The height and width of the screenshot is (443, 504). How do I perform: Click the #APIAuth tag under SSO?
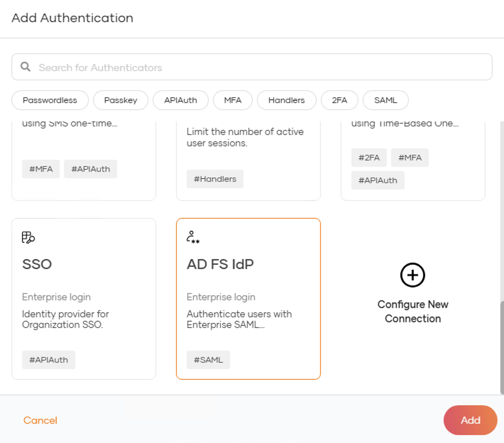click(x=48, y=360)
